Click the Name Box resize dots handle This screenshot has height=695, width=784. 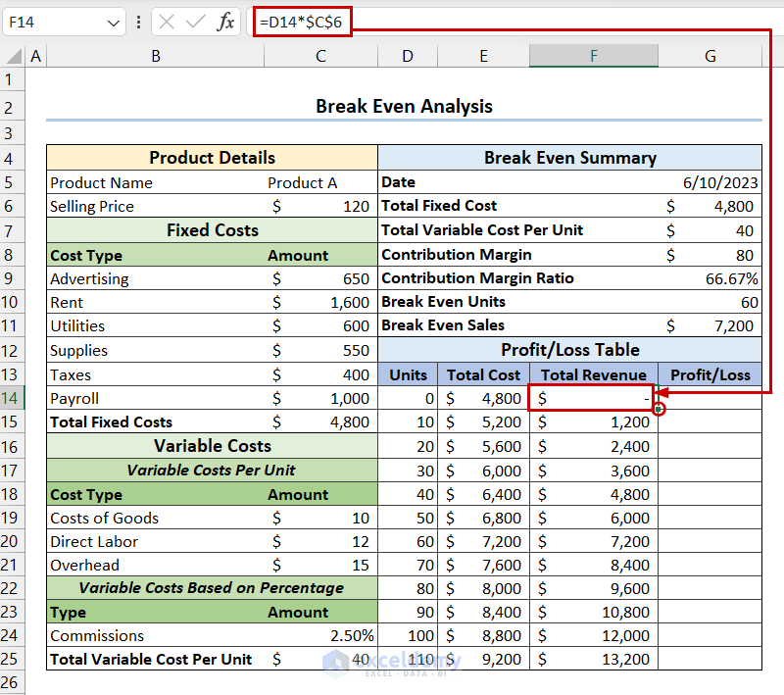coord(138,22)
